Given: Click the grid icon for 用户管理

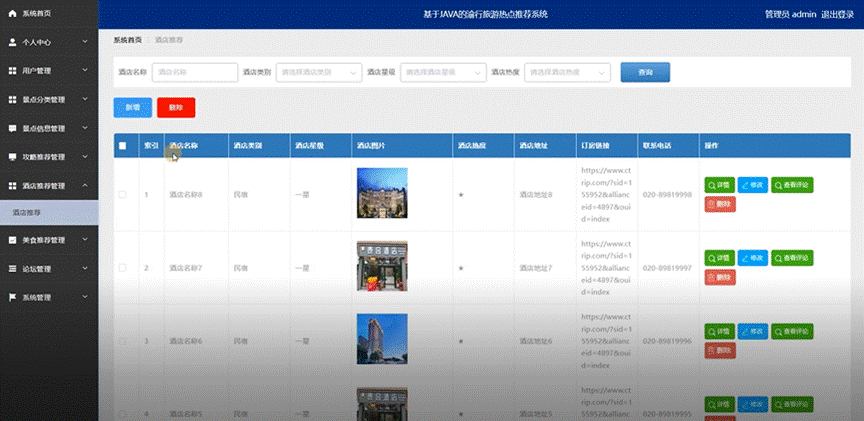Looking at the screenshot, I should point(12,71).
